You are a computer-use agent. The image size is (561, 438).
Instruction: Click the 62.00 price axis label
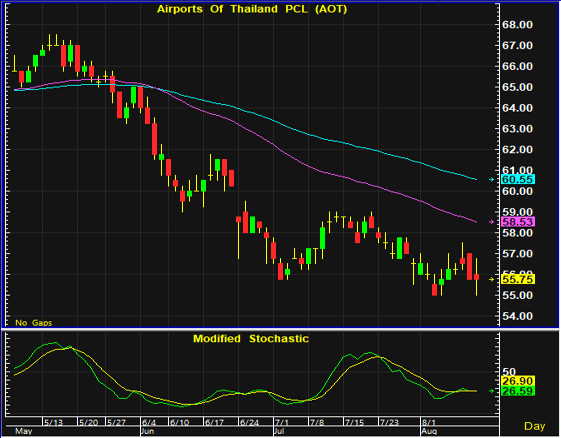[517, 150]
